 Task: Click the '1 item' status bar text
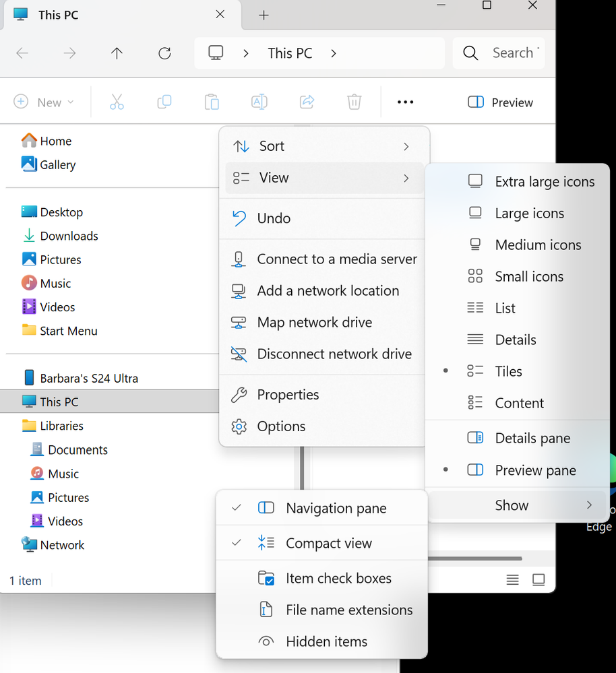click(x=26, y=580)
